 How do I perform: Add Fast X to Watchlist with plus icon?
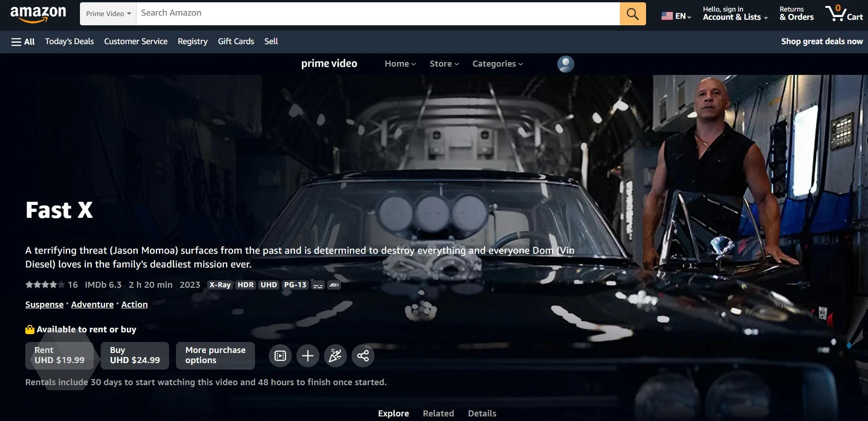tap(308, 356)
